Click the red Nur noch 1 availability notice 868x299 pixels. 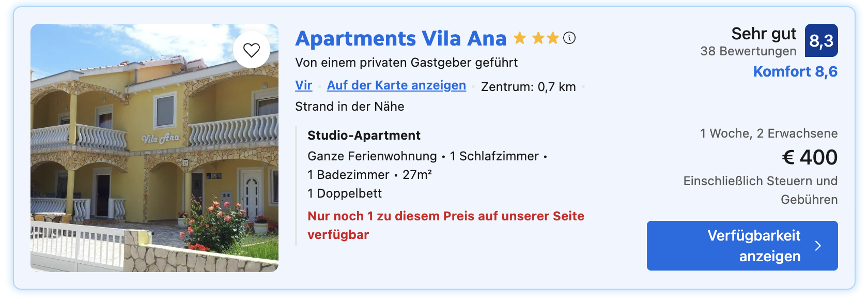pos(446,225)
